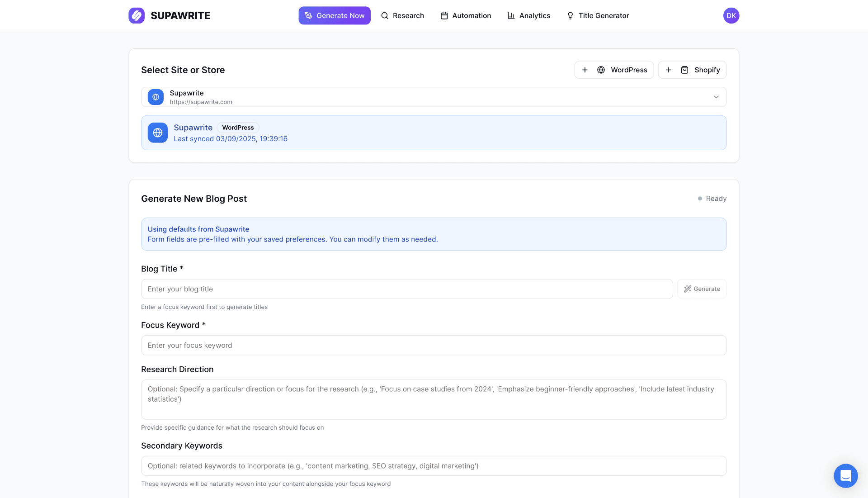The image size is (868, 498).
Task: Click the Generate button beside blog title
Action: coord(702,289)
